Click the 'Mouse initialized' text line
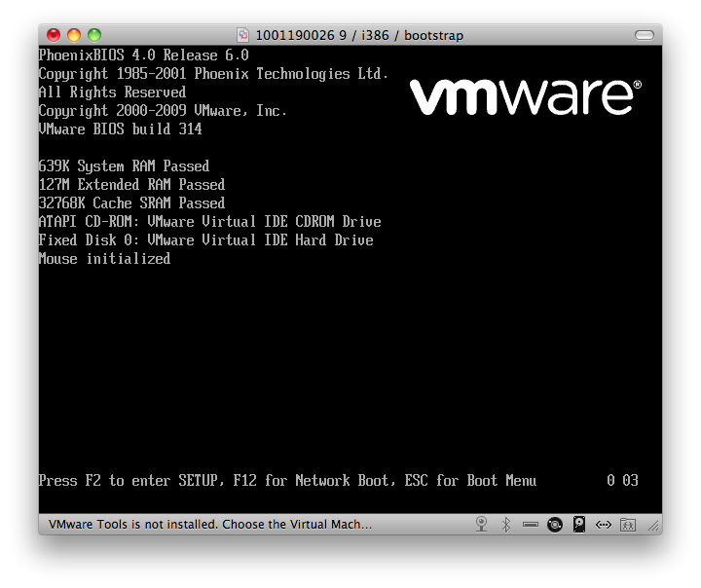The height and width of the screenshot is (588, 701). pos(104,258)
